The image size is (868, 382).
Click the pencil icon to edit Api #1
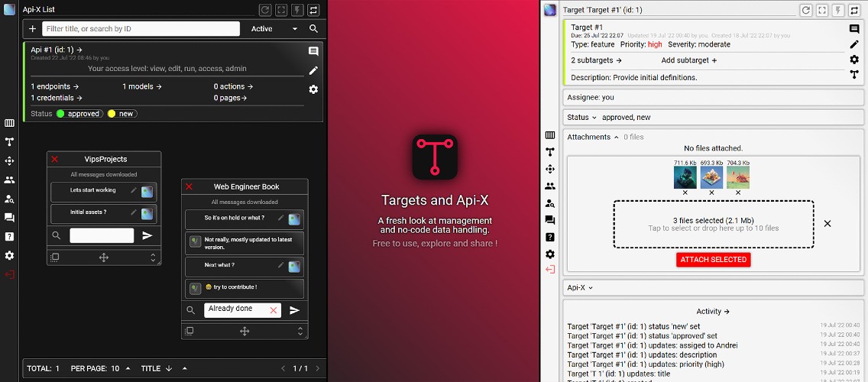click(313, 70)
